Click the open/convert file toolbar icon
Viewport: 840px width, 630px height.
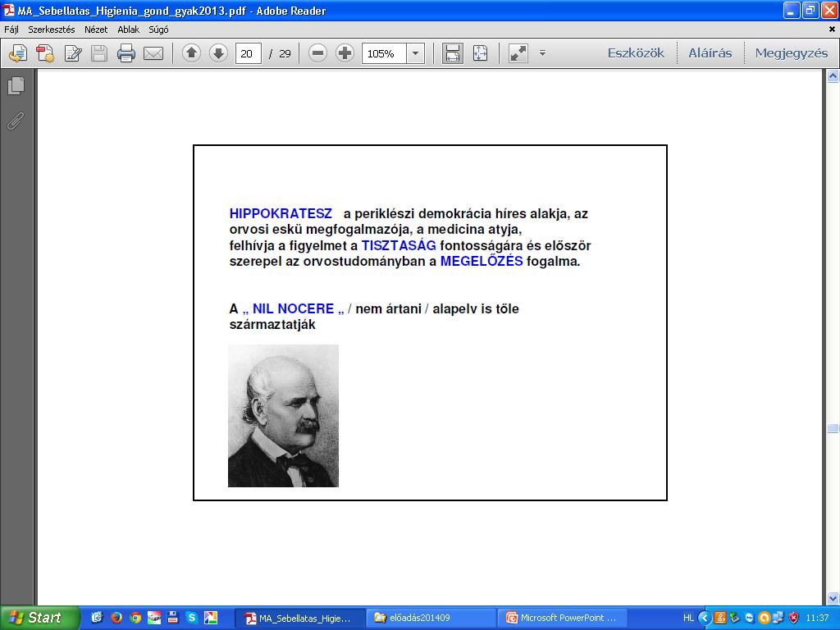coord(18,53)
